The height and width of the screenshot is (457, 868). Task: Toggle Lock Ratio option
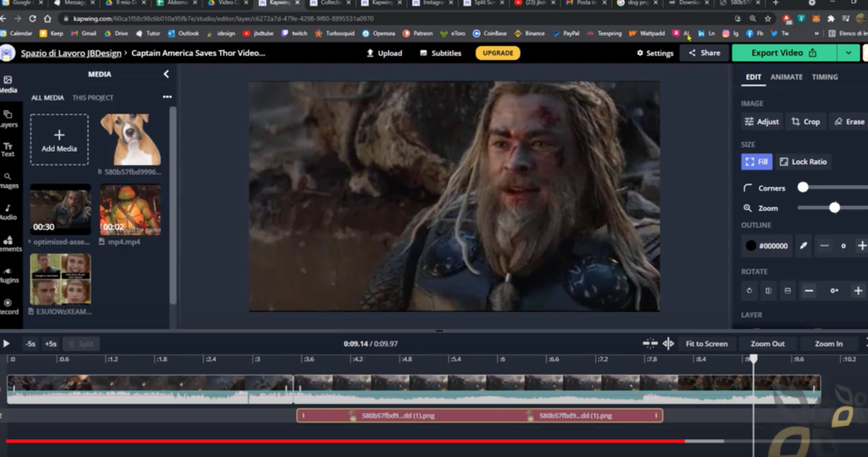[x=804, y=162]
